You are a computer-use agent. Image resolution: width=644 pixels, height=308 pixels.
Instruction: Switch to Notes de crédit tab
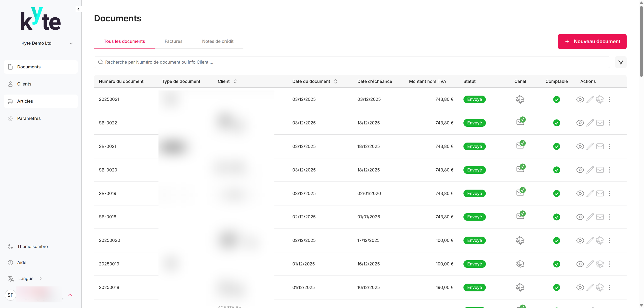[x=218, y=41]
